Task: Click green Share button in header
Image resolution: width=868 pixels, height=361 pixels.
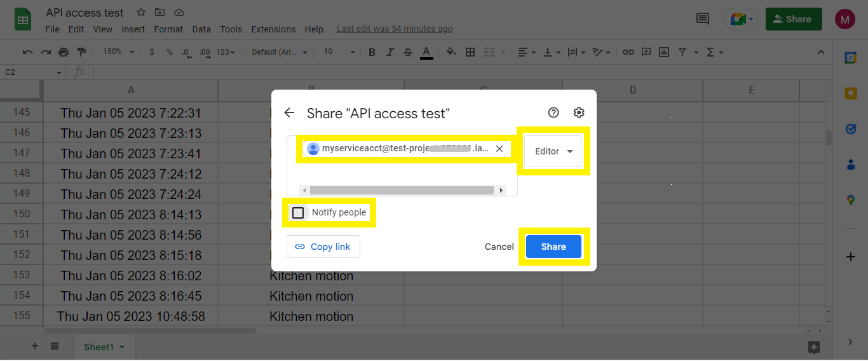Action: click(794, 19)
